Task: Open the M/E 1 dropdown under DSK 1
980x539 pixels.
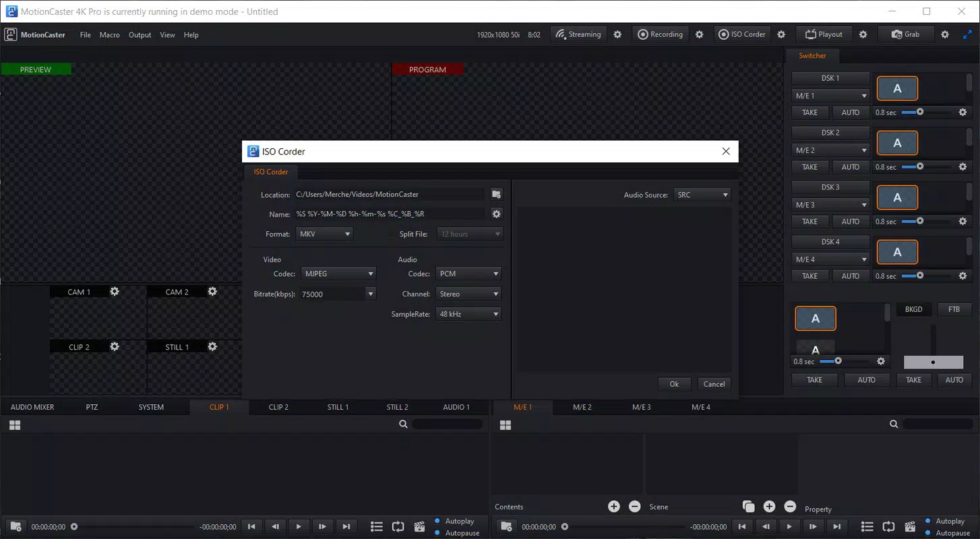Action: [831, 96]
